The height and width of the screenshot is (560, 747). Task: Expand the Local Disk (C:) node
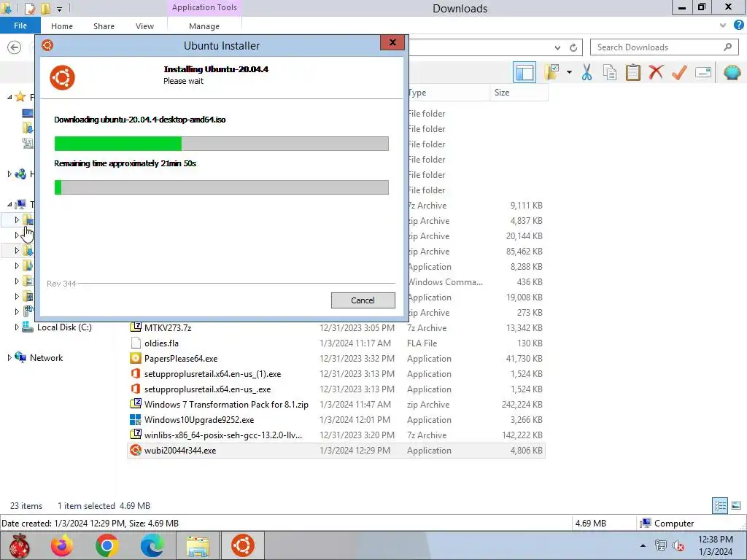click(x=17, y=327)
